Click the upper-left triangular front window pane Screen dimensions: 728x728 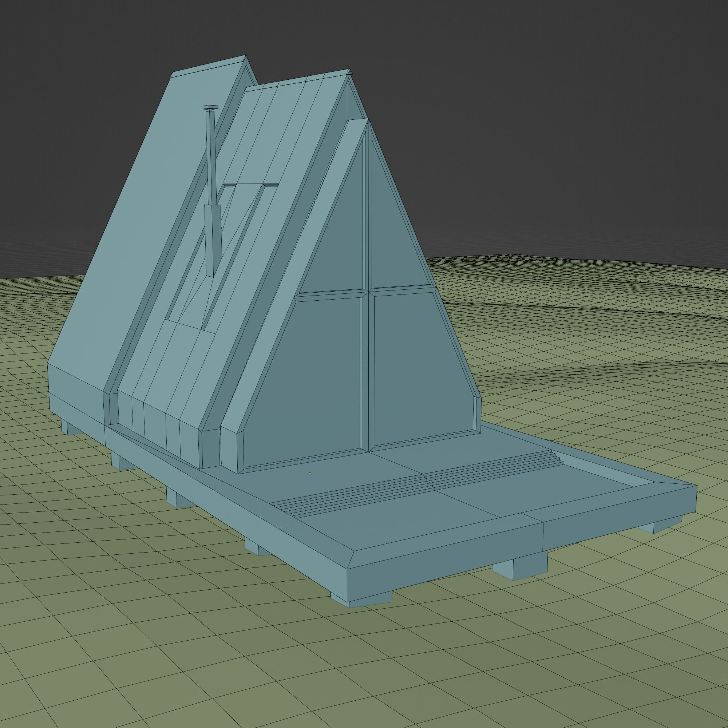click(x=341, y=241)
